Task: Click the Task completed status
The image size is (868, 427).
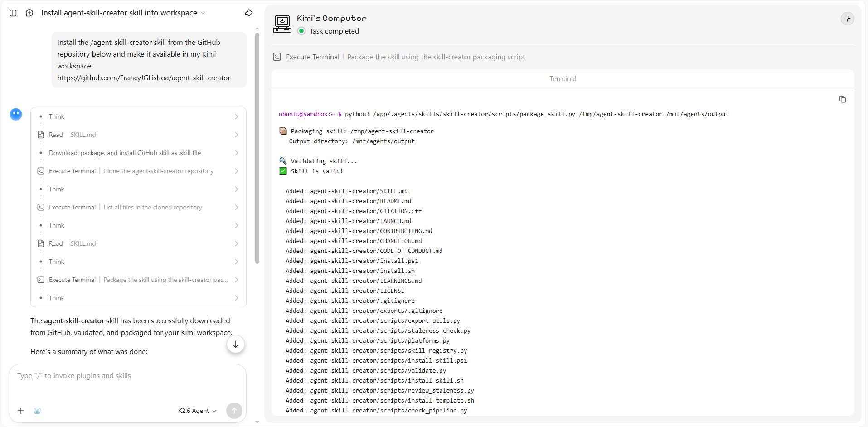Action: coord(328,31)
